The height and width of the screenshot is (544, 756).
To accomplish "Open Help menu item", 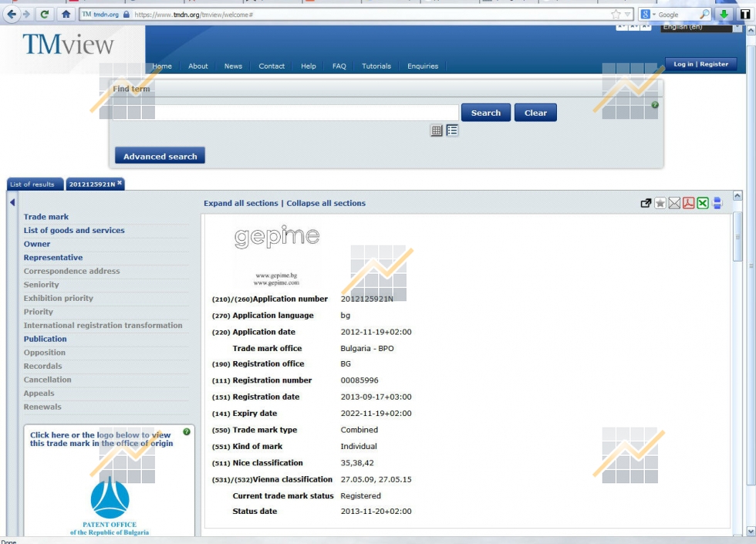I will click(x=309, y=66).
